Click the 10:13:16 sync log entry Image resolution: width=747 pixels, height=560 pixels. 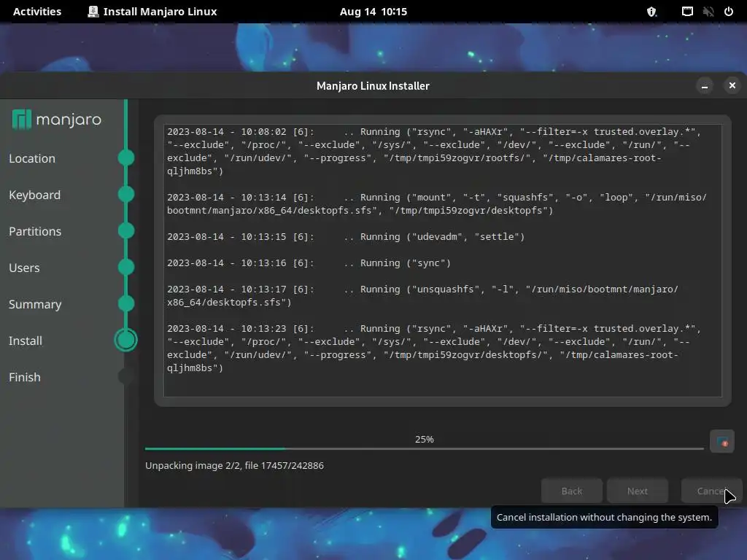(309, 262)
